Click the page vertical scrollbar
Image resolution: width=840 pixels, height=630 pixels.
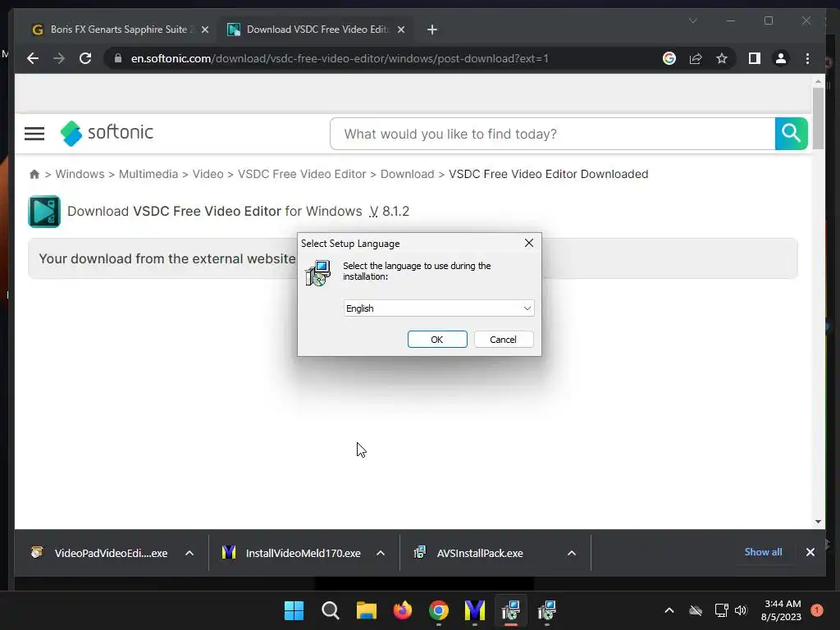coord(818,118)
